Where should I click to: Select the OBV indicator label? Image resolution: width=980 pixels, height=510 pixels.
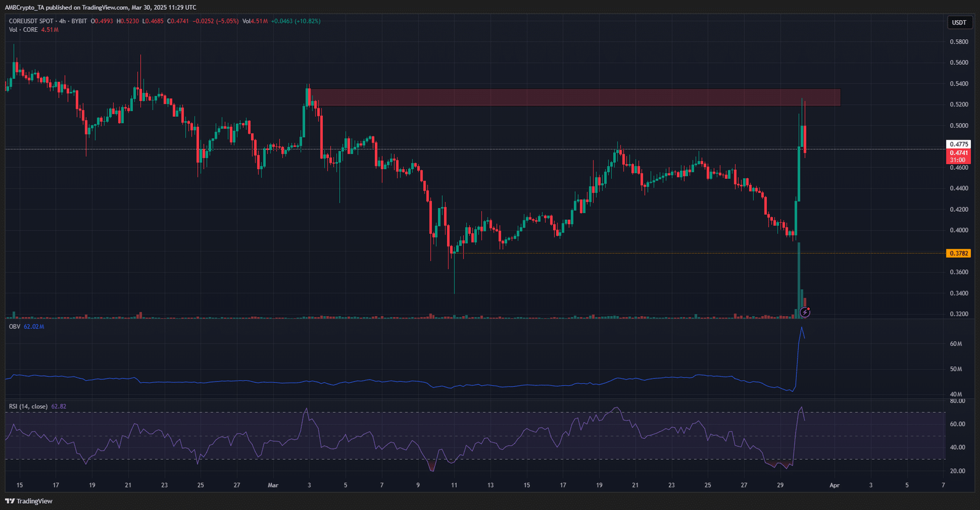(x=14, y=327)
